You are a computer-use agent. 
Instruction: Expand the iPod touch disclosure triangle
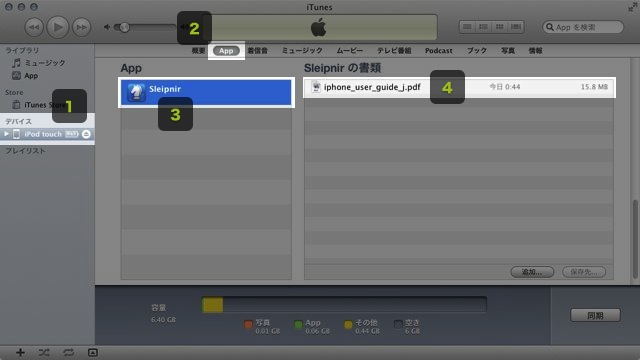click(6, 134)
